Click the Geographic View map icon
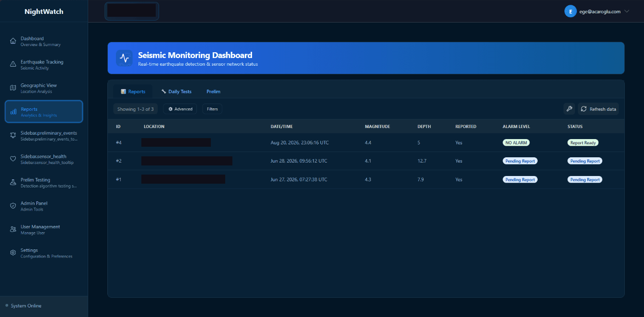644x317 pixels. (x=13, y=88)
